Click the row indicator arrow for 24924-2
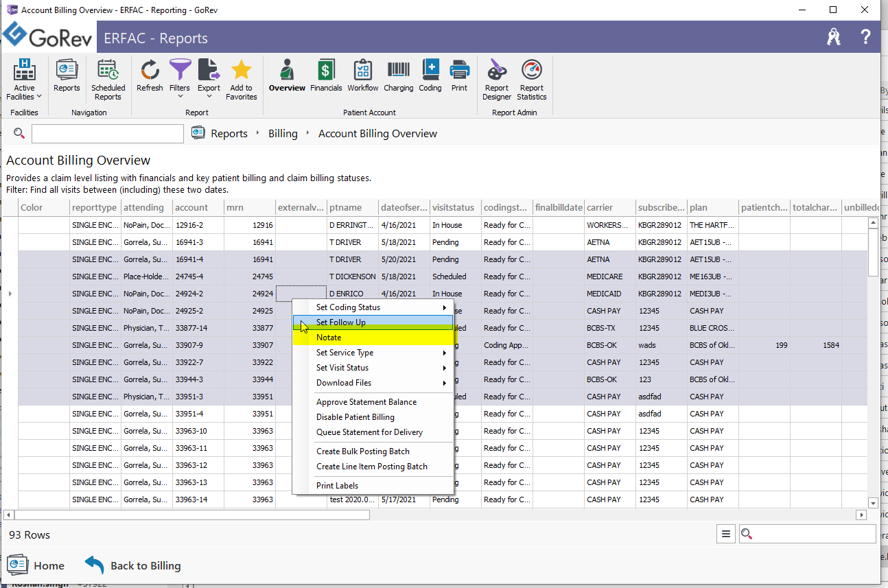This screenshot has width=888, height=588. click(10, 294)
